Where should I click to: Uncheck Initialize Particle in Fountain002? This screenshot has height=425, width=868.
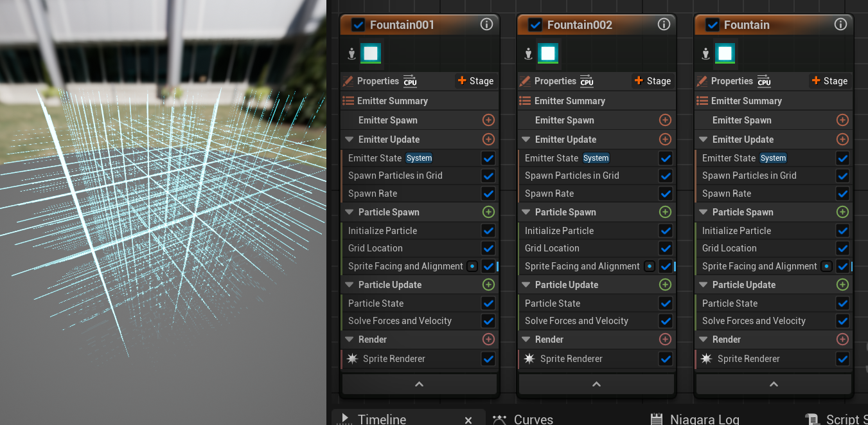[665, 231]
